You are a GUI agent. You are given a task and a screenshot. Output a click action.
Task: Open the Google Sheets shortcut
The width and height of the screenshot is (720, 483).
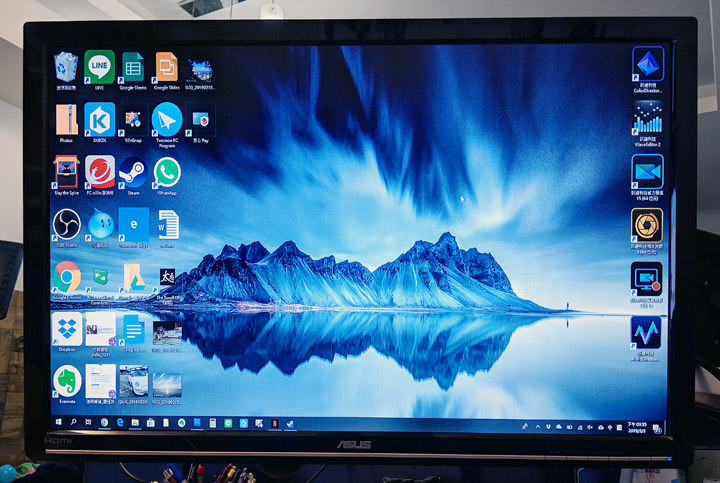(x=132, y=67)
